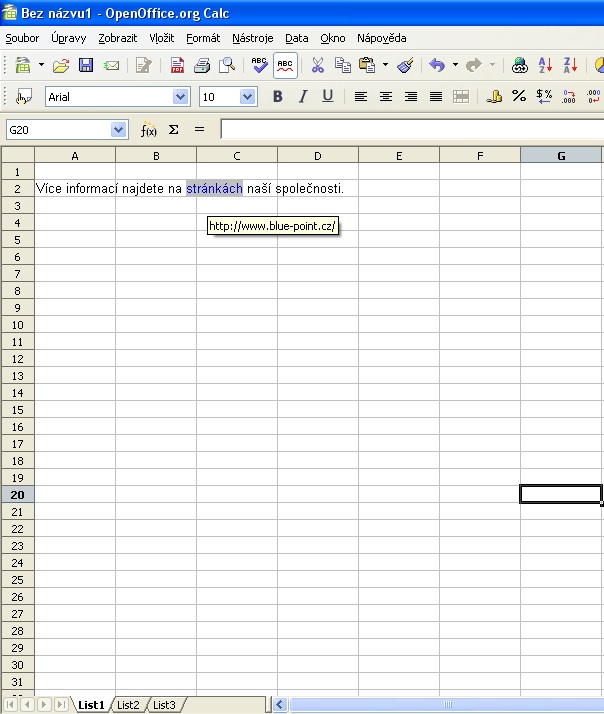The image size is (604, 714).
Task: Select the Format Paintbrush tool
Action: (x=405, y=66)
